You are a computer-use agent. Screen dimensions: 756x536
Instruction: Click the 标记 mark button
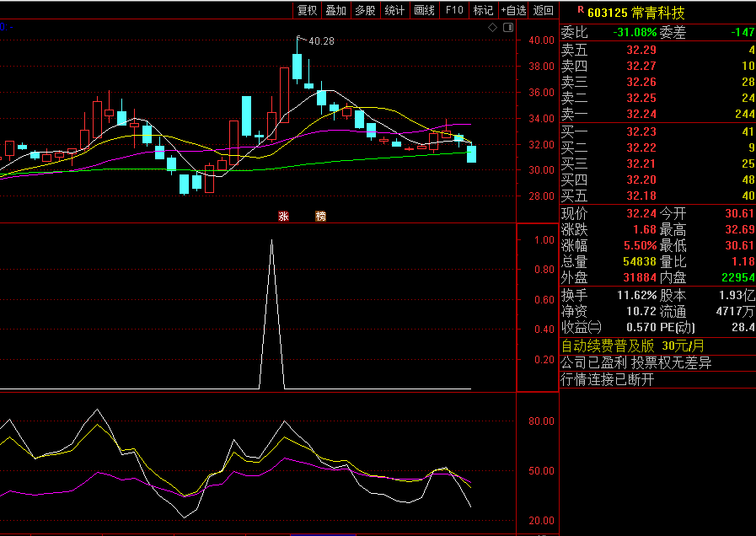(484, 10)
